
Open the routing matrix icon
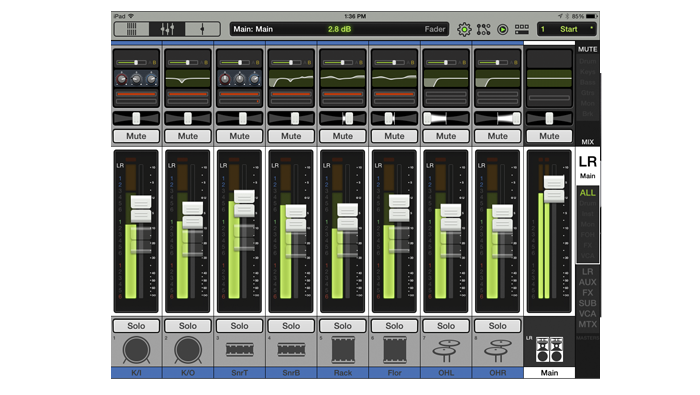tap(483, 29)
